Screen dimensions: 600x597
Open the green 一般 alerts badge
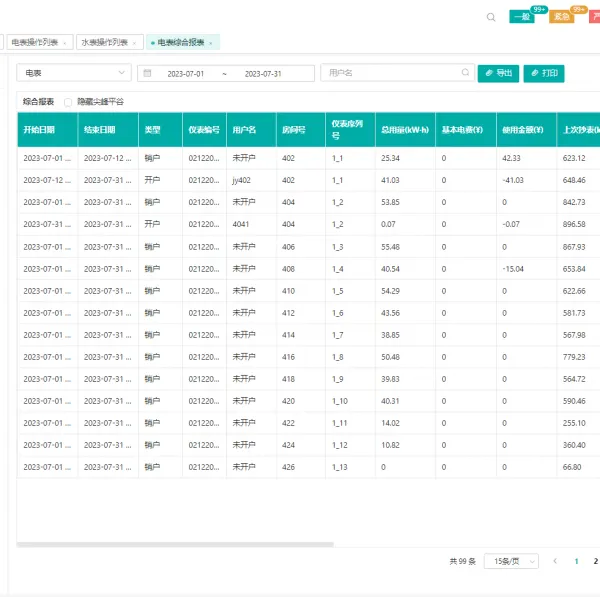[522, 16]
